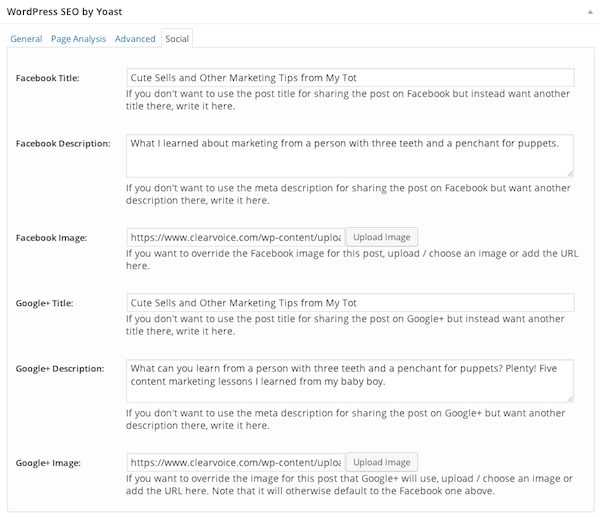Click the Facebook Title label
This screenshot has width=600, height=517.
(47, 78)
